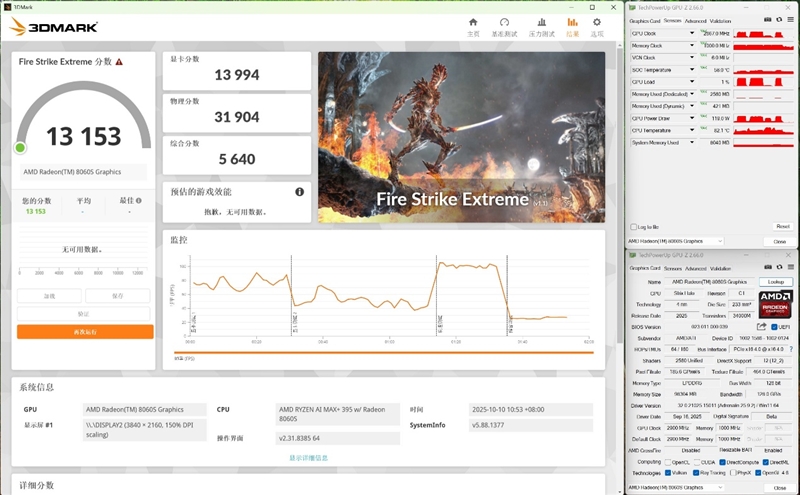Image resolution: width=800 pixels, height=495 pixels.
Task: Click the Fire Strike Extreme benchmark image
Action: (461, 137)
